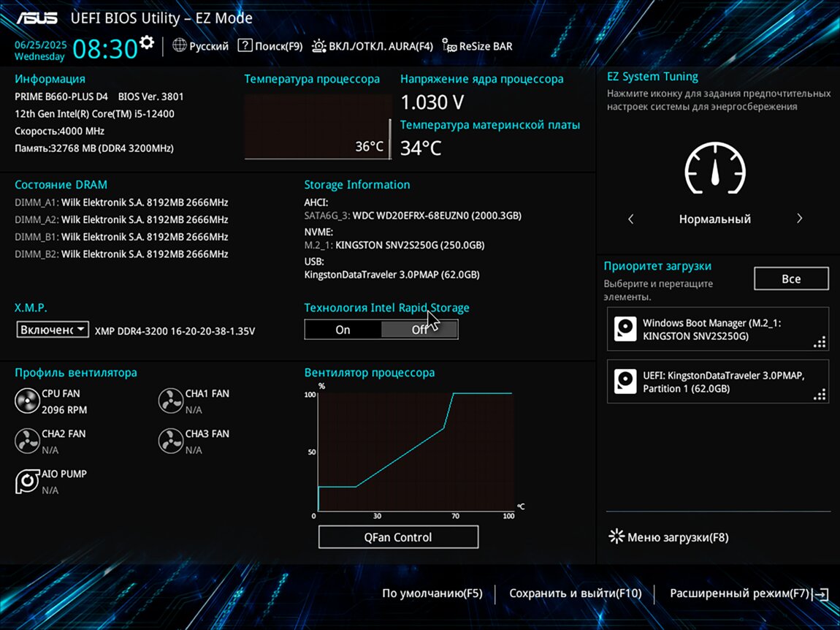This screenshot has height=630, width=840.
Task: Turn Intel Rapid Storage On
Action: [x=343, y=330]
